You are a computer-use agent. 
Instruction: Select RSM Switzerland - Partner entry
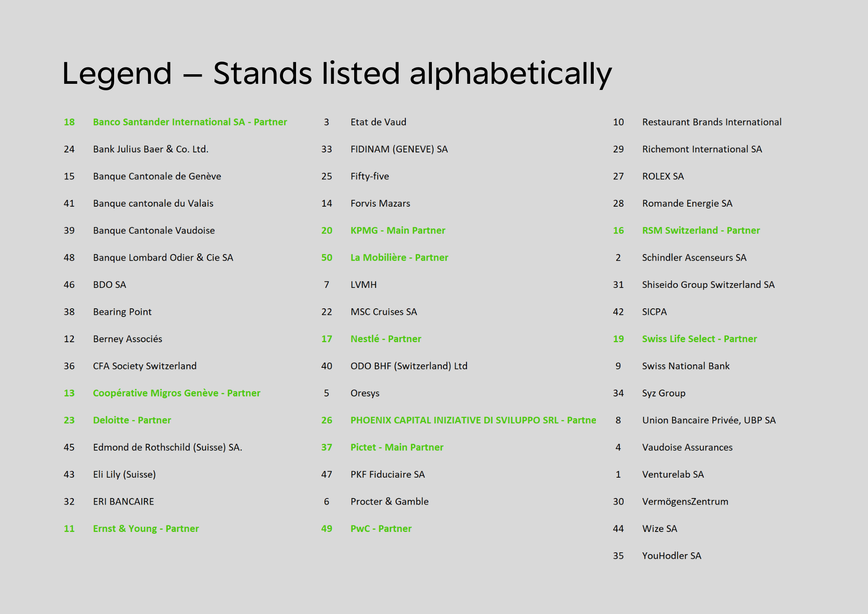click(700, 231)
